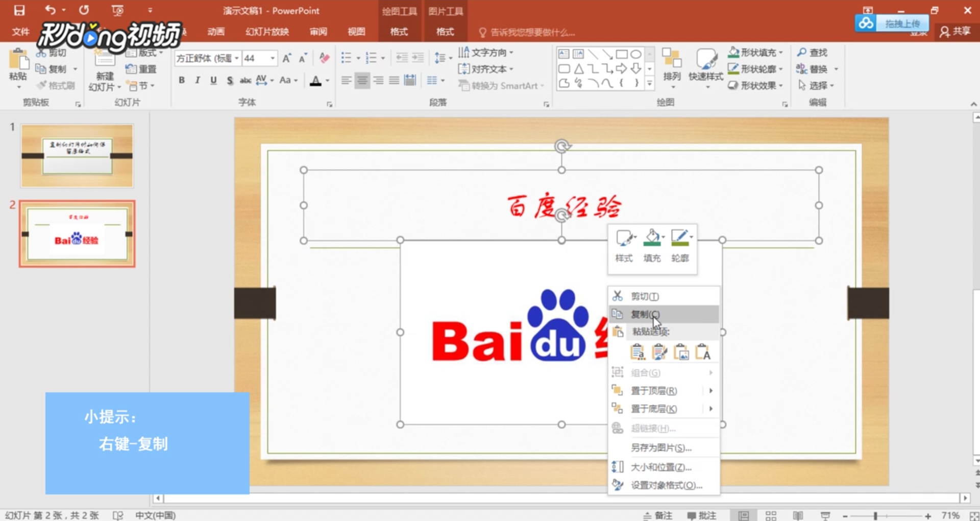Screen dimensions: 980x521
Task: Expand the bullets list dropdown
Action: [358, 58]
